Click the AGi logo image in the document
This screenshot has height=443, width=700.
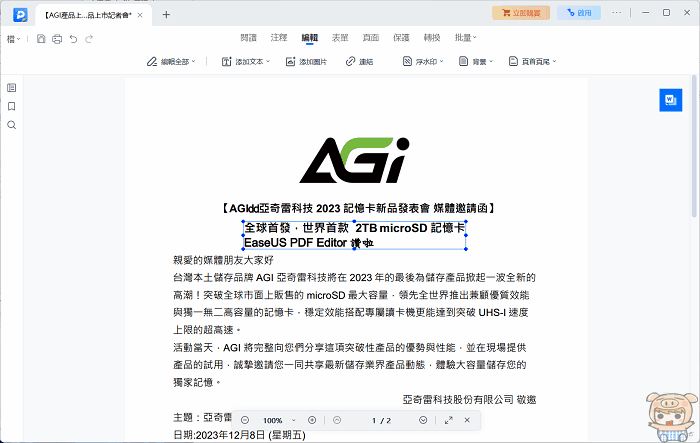354,160
